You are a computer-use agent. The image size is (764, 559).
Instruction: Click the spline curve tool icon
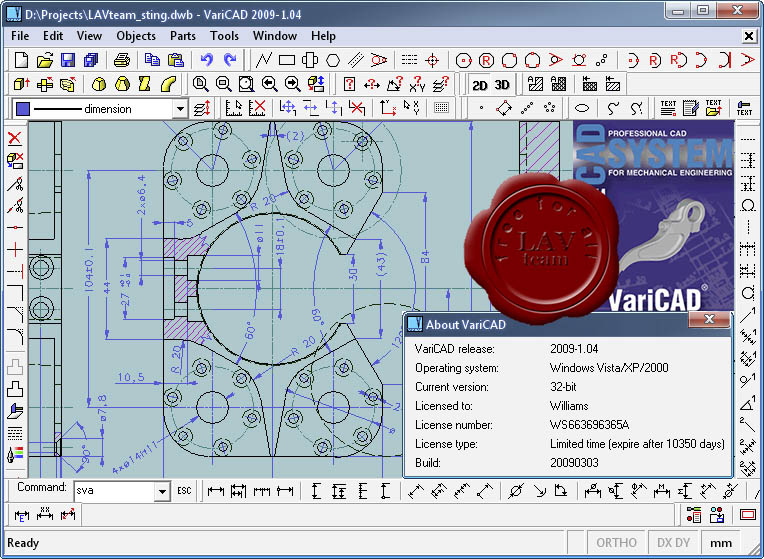point(613,108)
